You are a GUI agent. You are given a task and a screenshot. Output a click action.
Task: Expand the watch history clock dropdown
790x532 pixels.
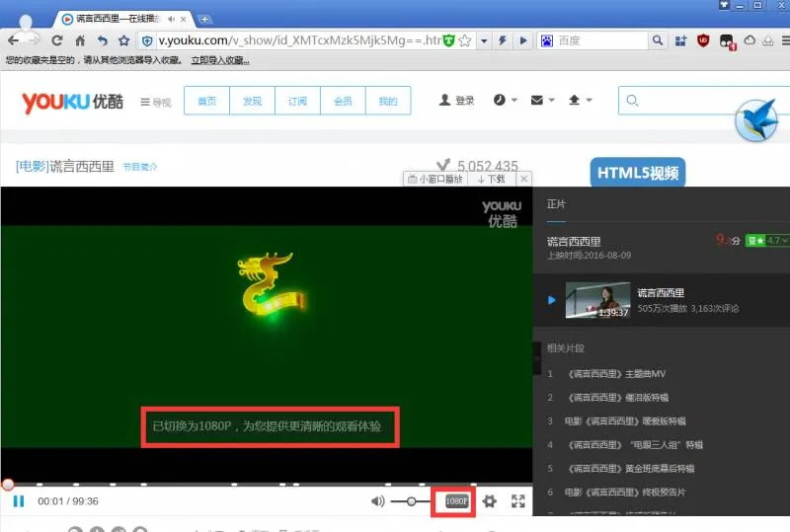[505, 100]
